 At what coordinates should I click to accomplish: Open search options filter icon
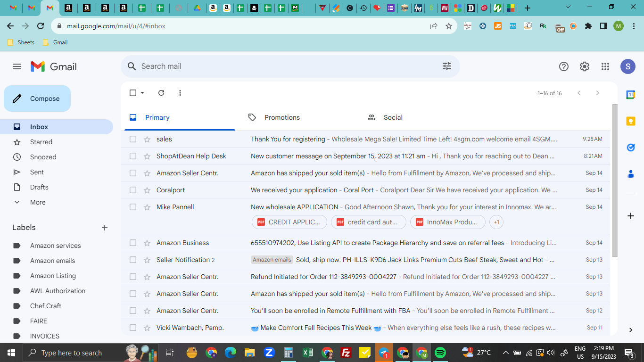click(447, 66)
